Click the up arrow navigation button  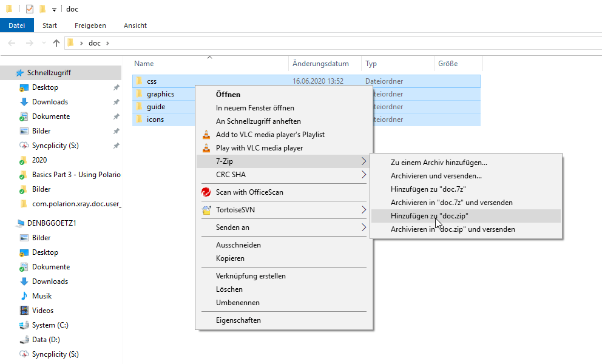(56, 43)
